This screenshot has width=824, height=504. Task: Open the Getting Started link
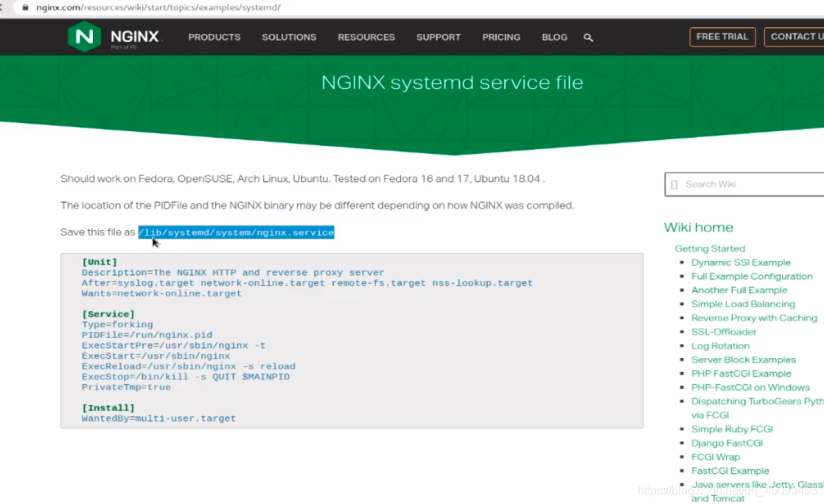pos(710,248)
